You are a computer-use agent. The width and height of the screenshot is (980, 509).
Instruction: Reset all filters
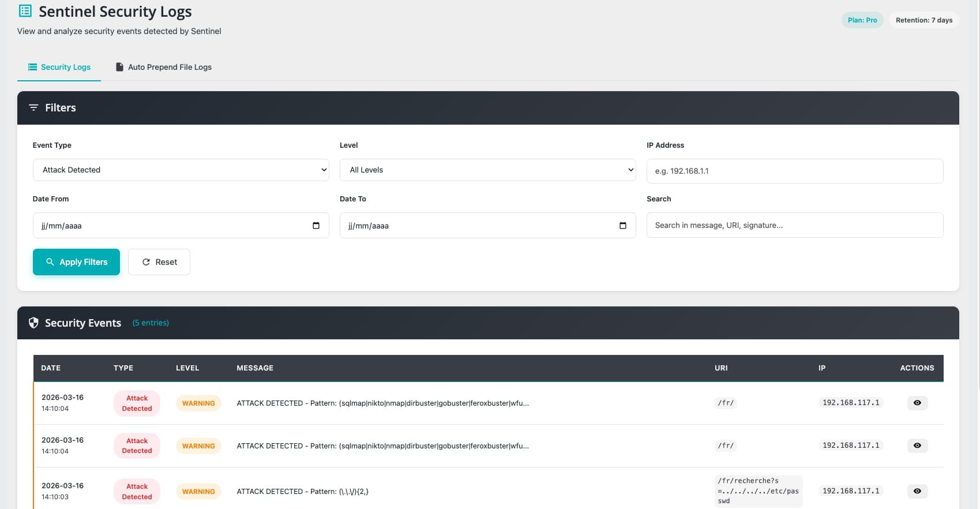[159, 262]
